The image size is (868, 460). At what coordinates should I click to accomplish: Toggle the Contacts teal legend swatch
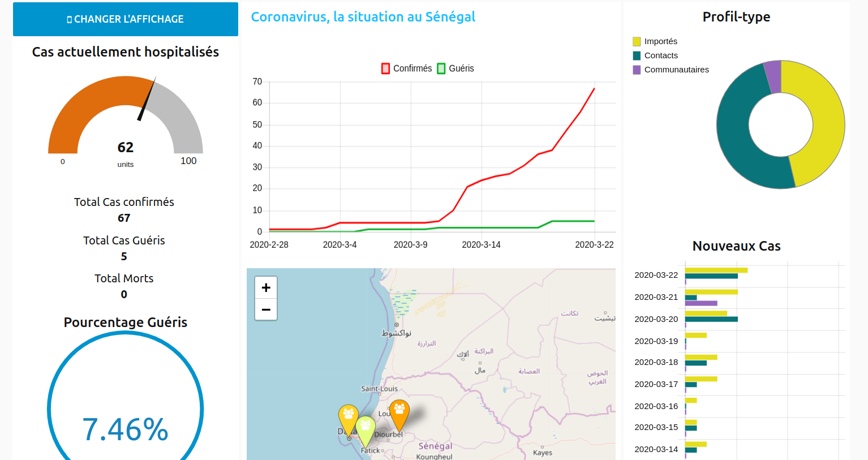[x=637, y=55]
